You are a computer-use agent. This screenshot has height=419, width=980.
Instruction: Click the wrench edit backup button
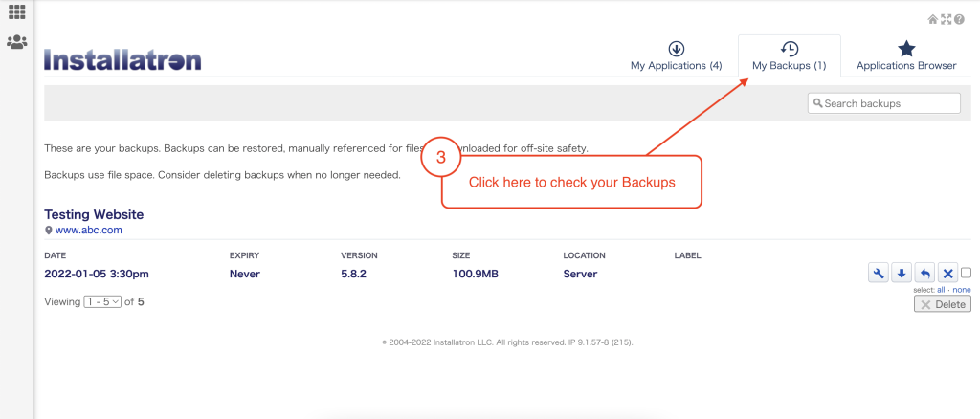[x=879, y=273]
